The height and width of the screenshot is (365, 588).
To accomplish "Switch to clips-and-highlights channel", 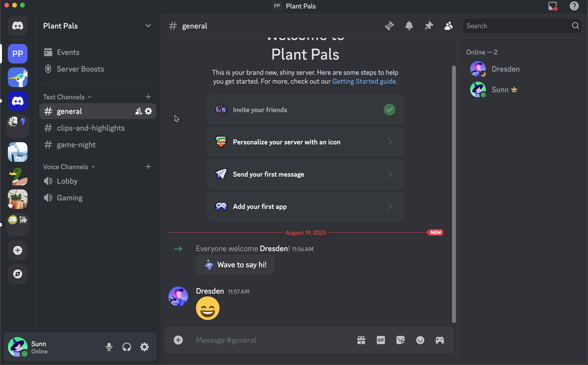I will [x=98, y=128].
